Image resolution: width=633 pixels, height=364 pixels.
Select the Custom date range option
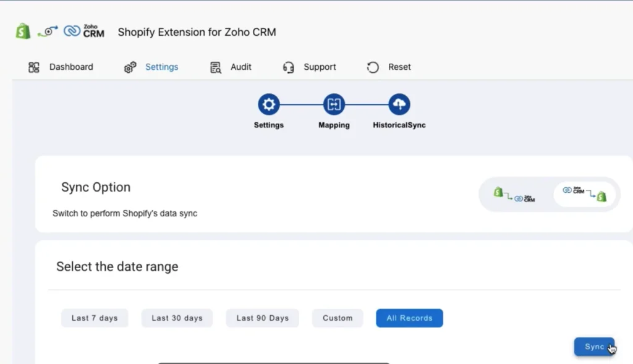pyautogui.click(x=338, y=318)
